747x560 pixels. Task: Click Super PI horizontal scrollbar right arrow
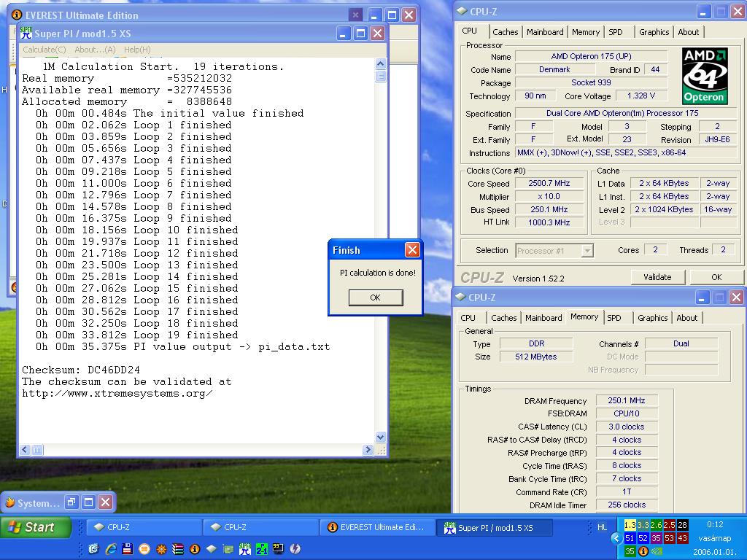tap(368, 449)
